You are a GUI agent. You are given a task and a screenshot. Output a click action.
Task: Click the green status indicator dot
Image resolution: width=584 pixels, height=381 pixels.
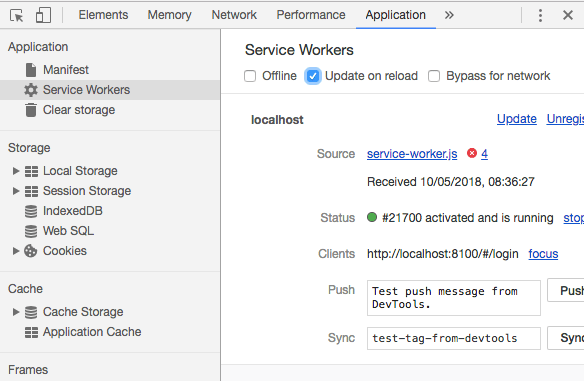point(372,217)
